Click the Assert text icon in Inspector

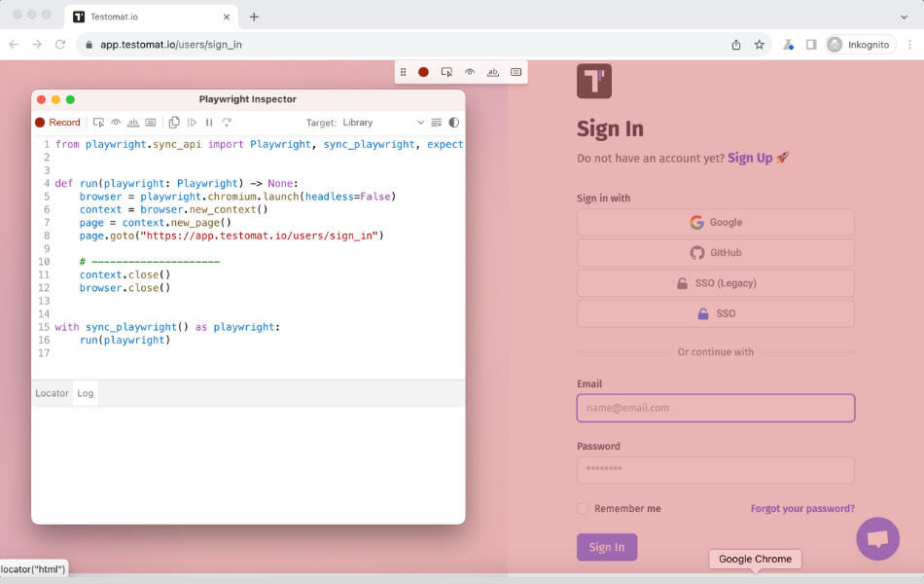click(133, 123)
